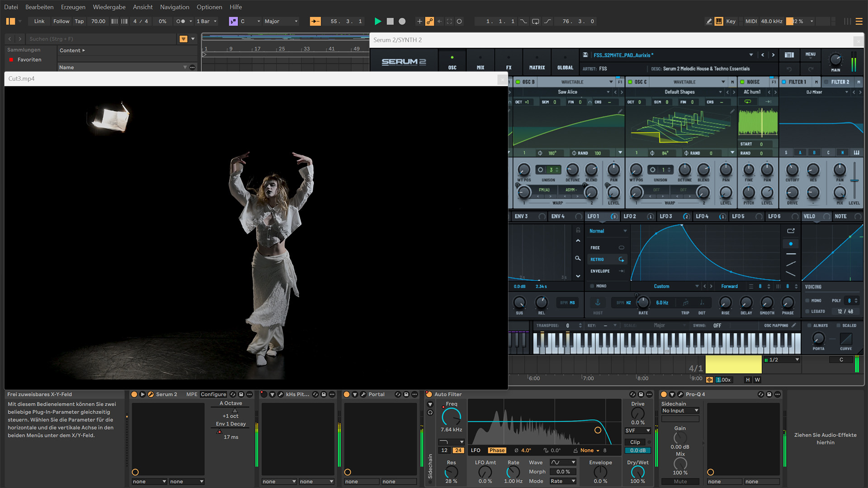Enable the LEGATO voicing checkbox

pos(808,311)
